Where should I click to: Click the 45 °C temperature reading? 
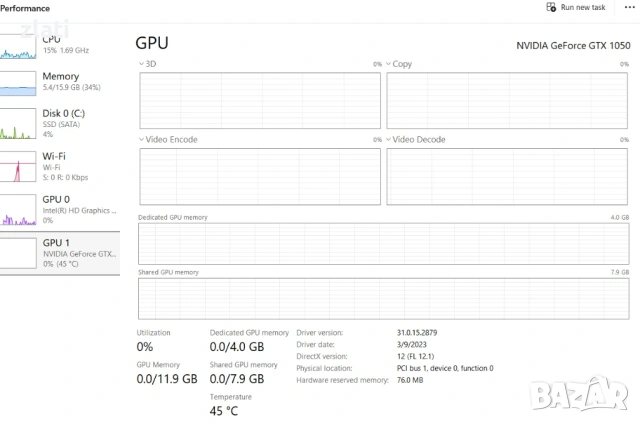[x=224, y=410]
